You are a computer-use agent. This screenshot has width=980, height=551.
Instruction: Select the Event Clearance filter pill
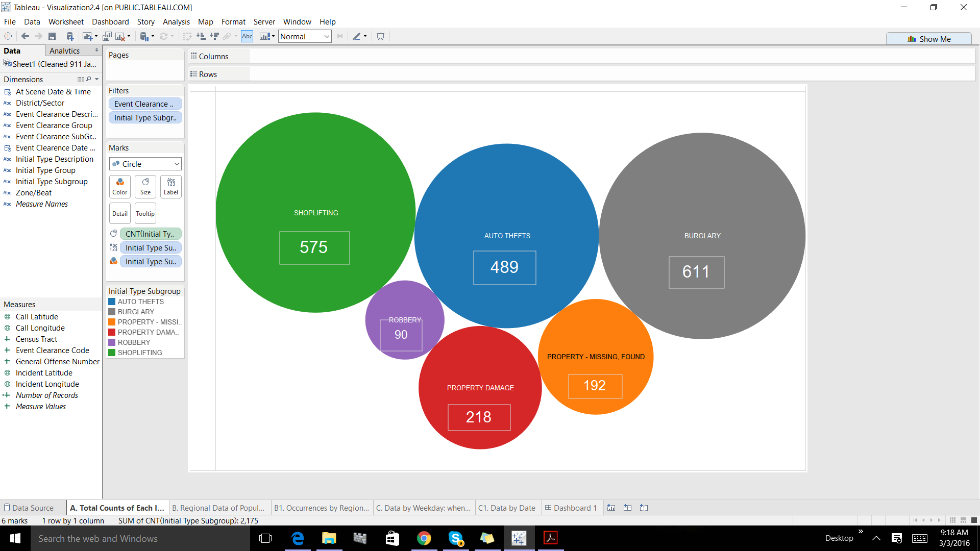[145, 104]
